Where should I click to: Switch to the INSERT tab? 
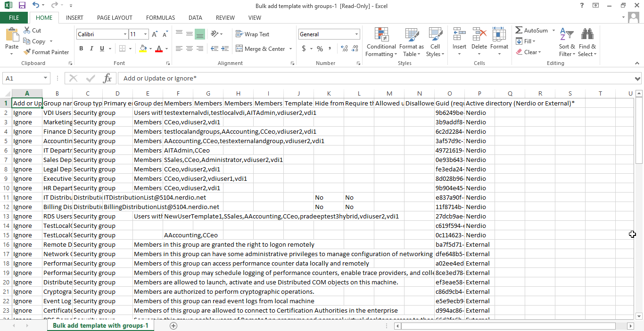[74, 18]
